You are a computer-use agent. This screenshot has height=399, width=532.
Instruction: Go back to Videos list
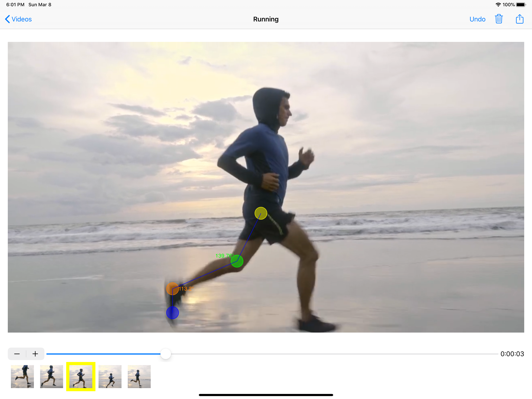[x=18, y=19]
